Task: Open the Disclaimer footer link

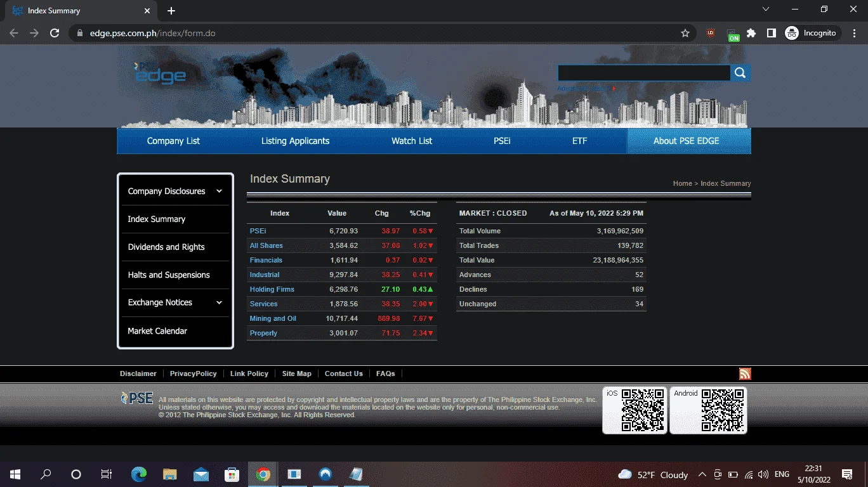Action: pyautogui.click(x=138, y=373)
